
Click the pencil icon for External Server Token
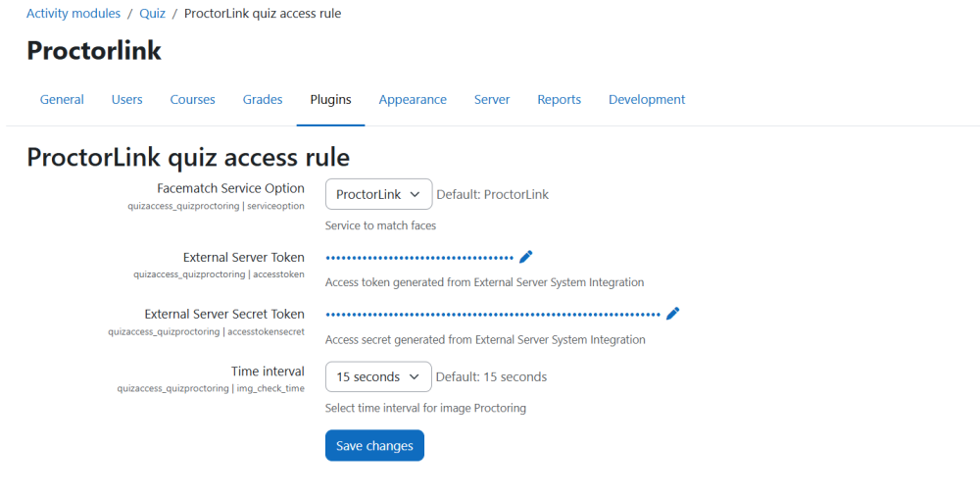[x=526, y=257]
